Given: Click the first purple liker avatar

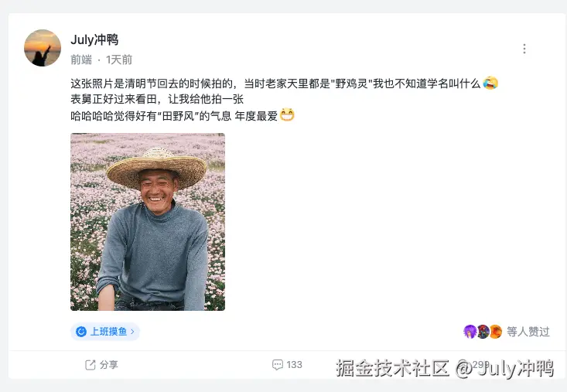Looking at the screenshot, I should 470,332.
